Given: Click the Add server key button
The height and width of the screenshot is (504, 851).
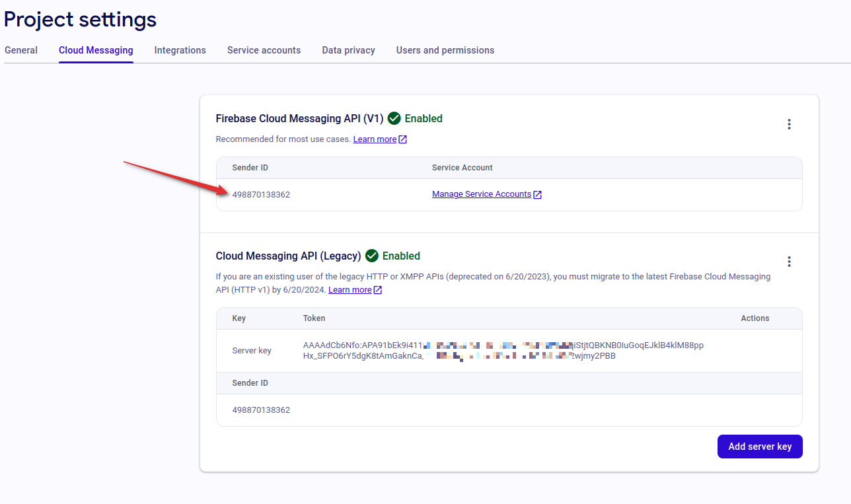Looking at the screenshot, I should tap(760, 447).
